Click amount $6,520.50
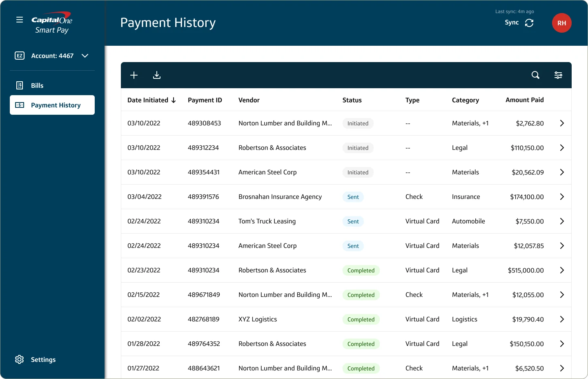588x379 pixels. pyautogui.click(x=530, y=368)
